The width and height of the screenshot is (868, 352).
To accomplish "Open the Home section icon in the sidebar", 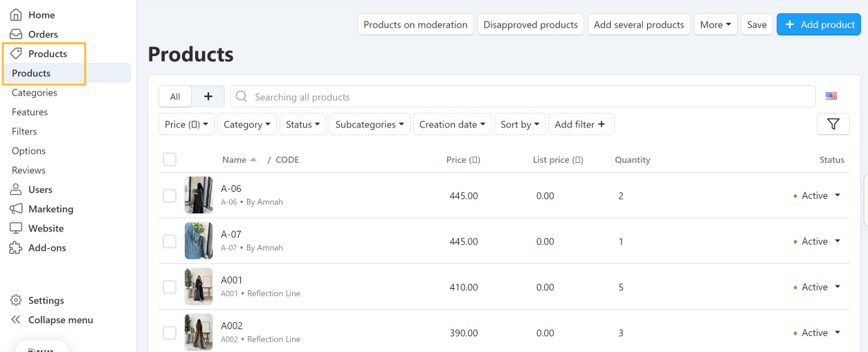I will (x=16, y=15).
